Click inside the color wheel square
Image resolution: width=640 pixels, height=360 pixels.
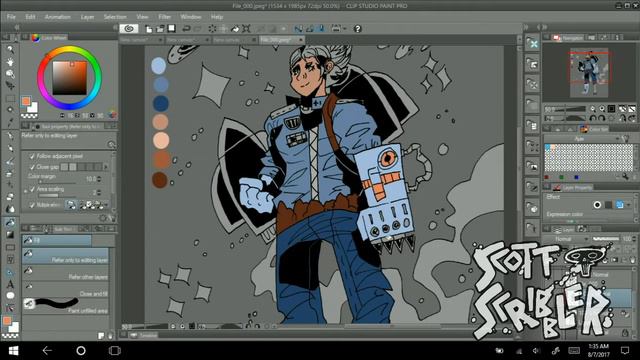(x=69, y=78)
